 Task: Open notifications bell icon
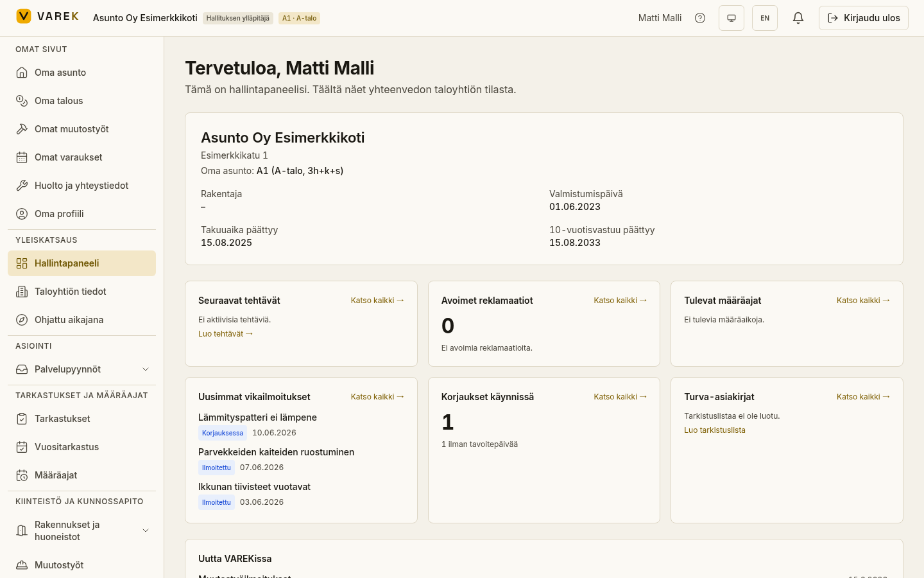798,18
